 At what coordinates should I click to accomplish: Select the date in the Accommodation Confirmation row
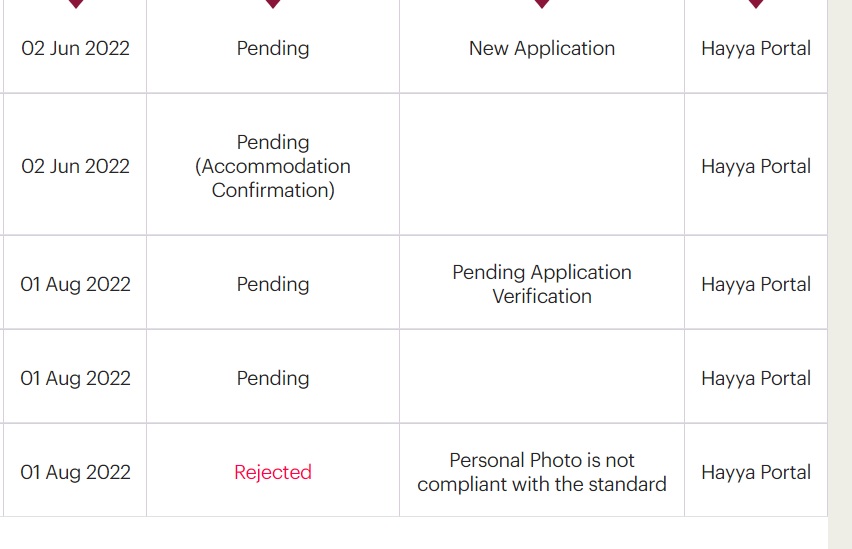point(76,166)
